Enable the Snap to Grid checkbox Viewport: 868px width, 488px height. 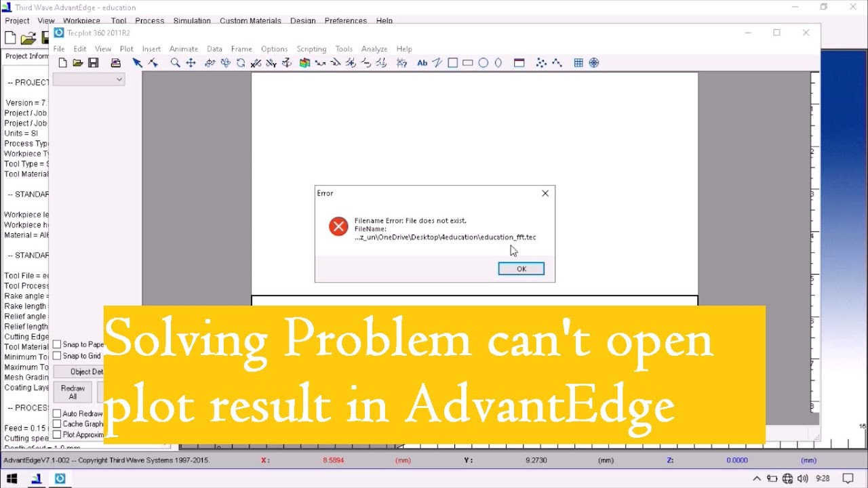(x=57, y=356)
